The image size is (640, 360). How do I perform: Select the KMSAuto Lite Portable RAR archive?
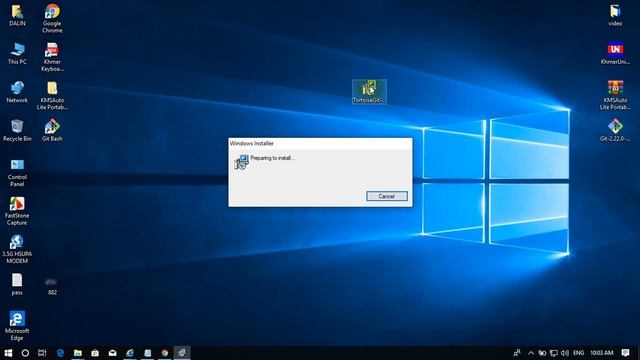coord(615,96)
